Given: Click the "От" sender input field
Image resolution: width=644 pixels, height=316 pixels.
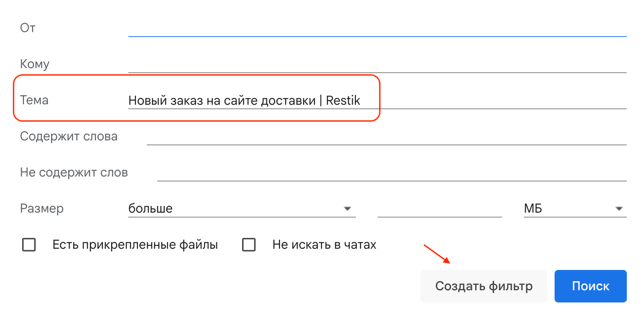Looking at the screenshot, I should pos(377,28).
